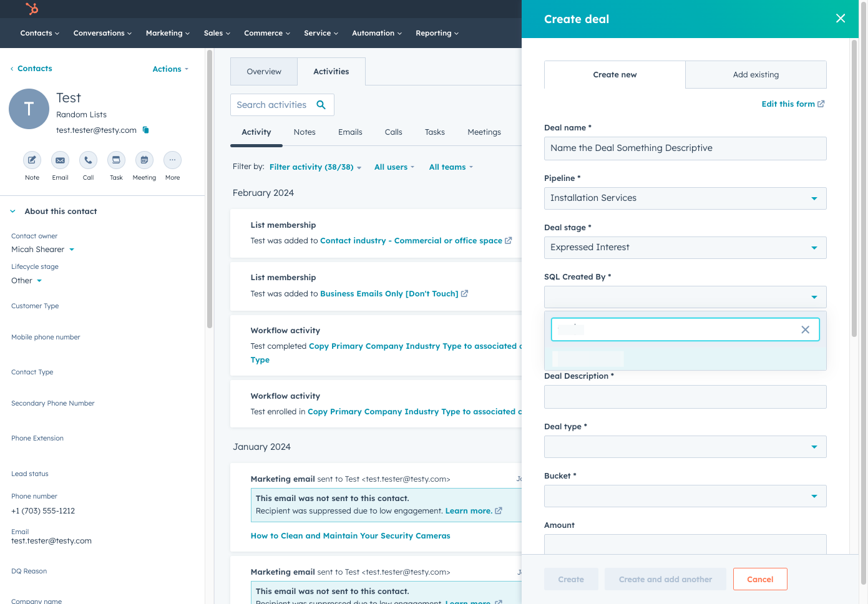Click the Amount input field
This screenshot has height=604, width=868.
pos(685,544)
